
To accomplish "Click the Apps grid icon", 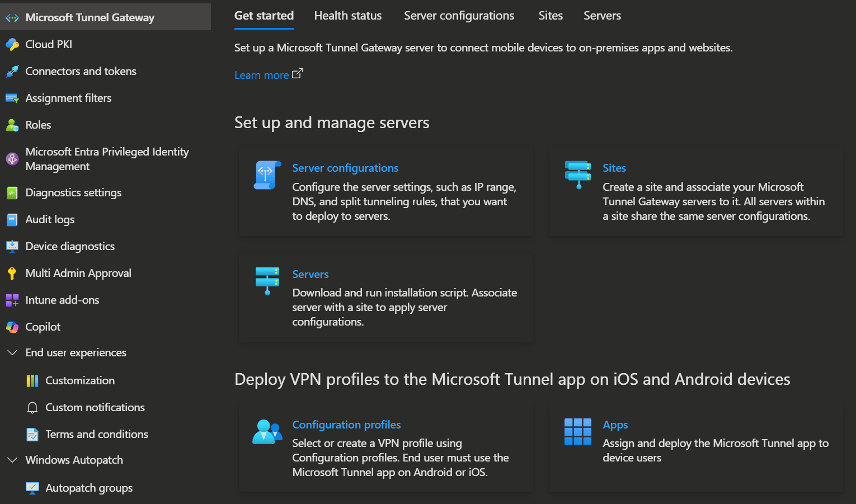I will click(578, 432).
